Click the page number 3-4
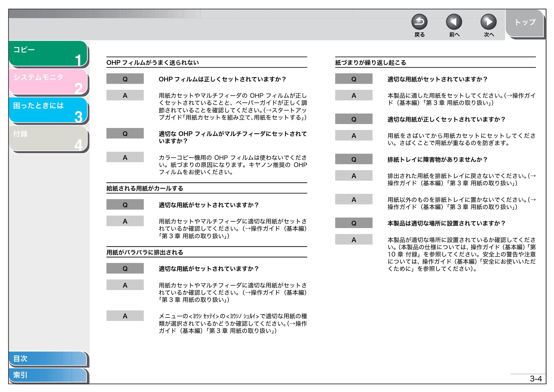 [536, 379]
